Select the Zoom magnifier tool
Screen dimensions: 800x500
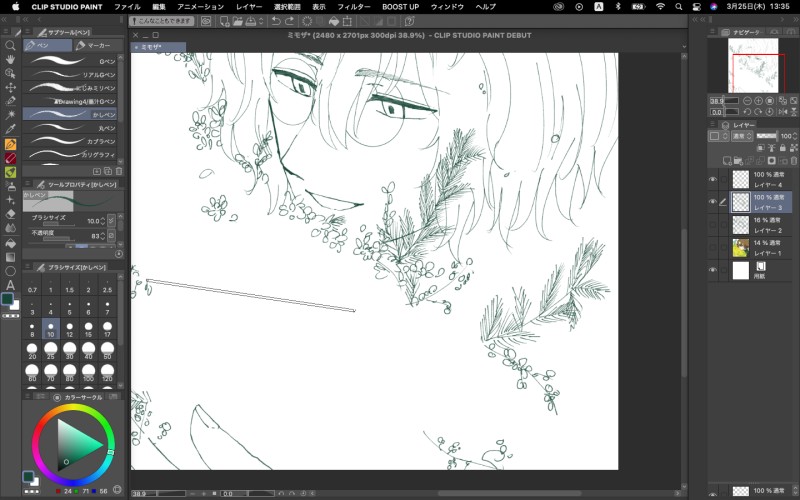(10, 45)
